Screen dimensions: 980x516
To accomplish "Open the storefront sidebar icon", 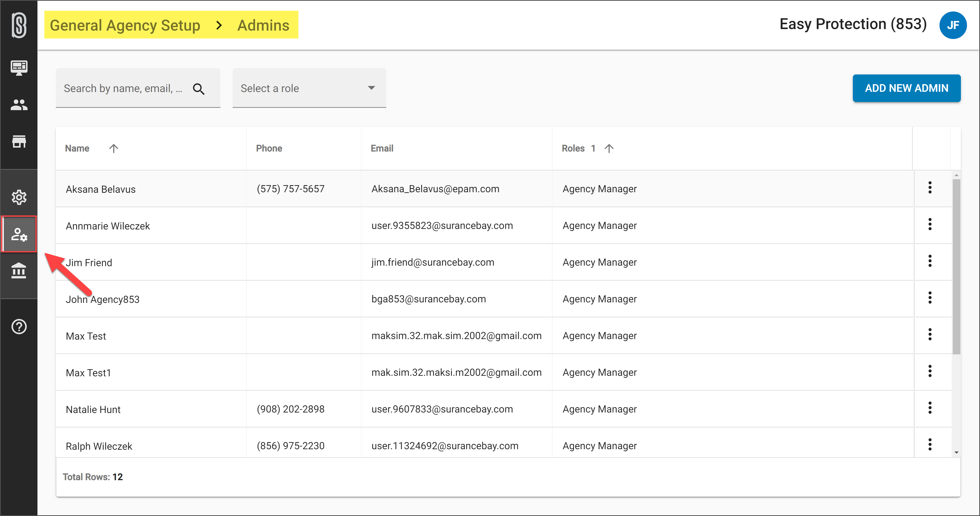I will pyautogui.click(x=19, y=141).
